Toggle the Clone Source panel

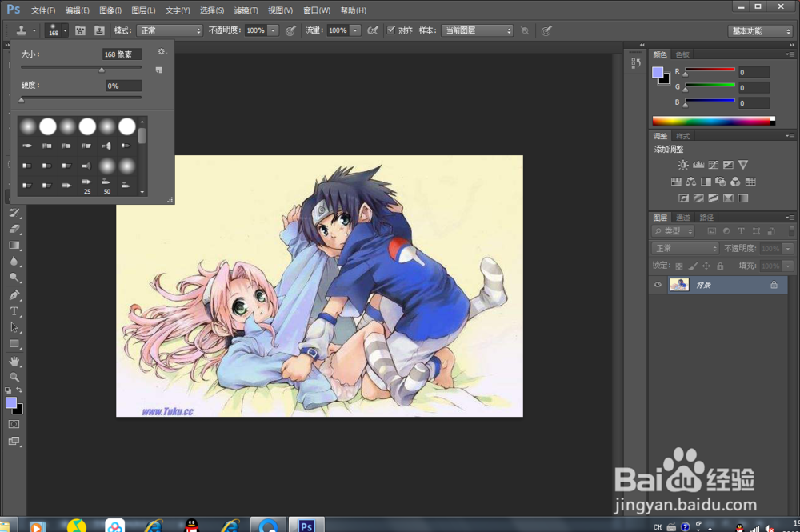click(x=99, y=30)
